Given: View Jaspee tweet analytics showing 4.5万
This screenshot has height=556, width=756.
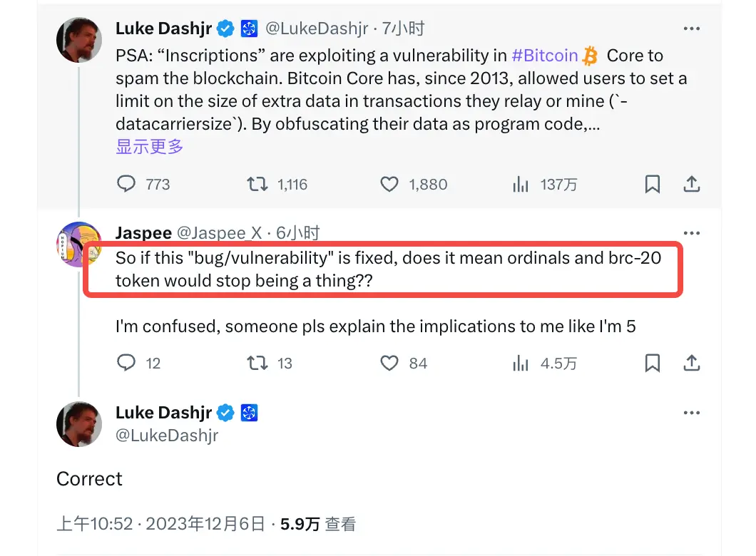Looking at the screenshot, I should pos(521,364).
